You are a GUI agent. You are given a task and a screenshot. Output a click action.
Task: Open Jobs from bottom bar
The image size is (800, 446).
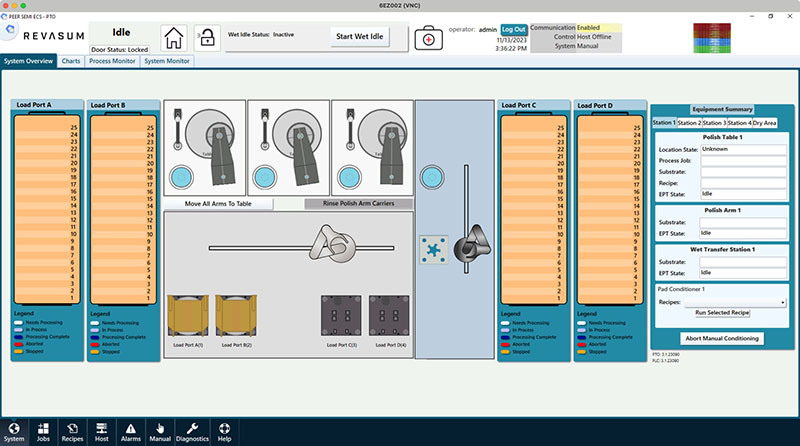pos(43,432)
